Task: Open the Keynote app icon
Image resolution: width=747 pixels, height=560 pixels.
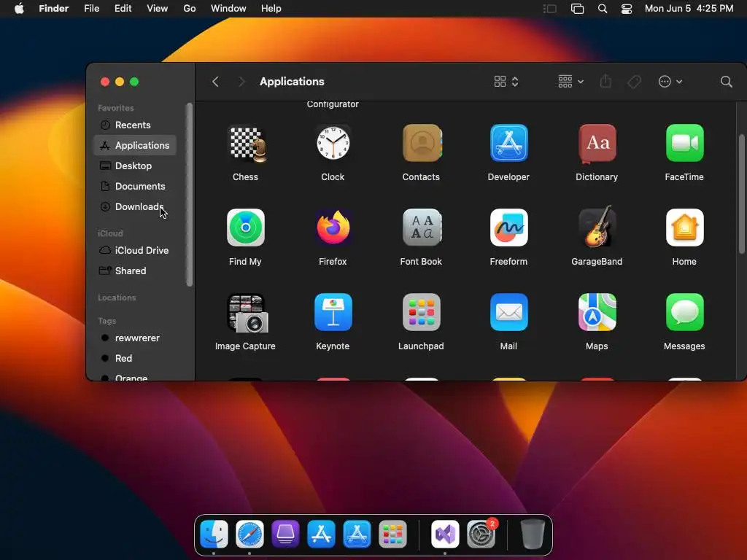Action: (x=333, y=312)
